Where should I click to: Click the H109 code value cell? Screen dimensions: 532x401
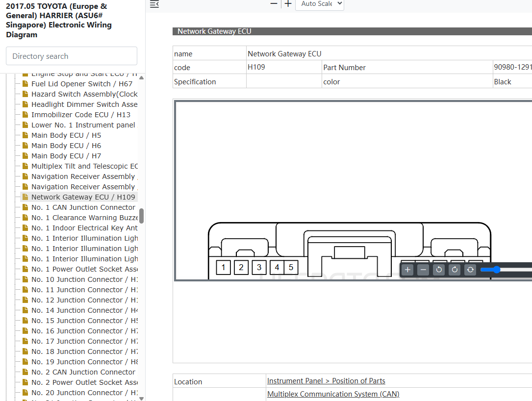pyautogui.click(x=284, y=67)
